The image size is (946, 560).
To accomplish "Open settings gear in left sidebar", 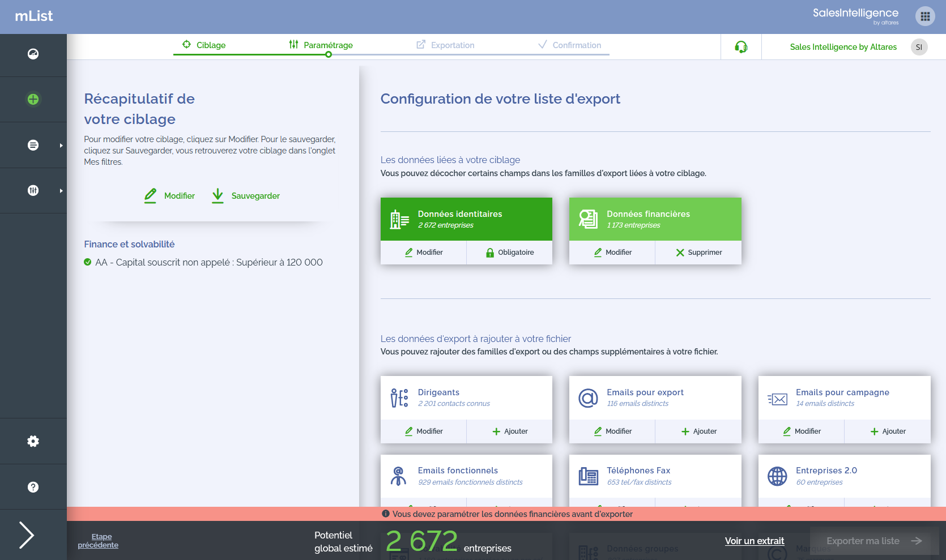I will [33, 441].
